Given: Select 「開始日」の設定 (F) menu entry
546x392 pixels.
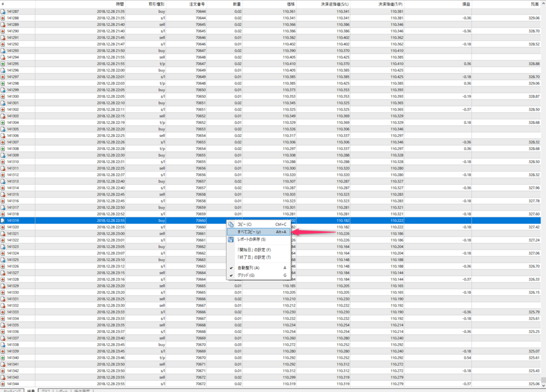Looking at the screenshot, I should pos(258,250).
